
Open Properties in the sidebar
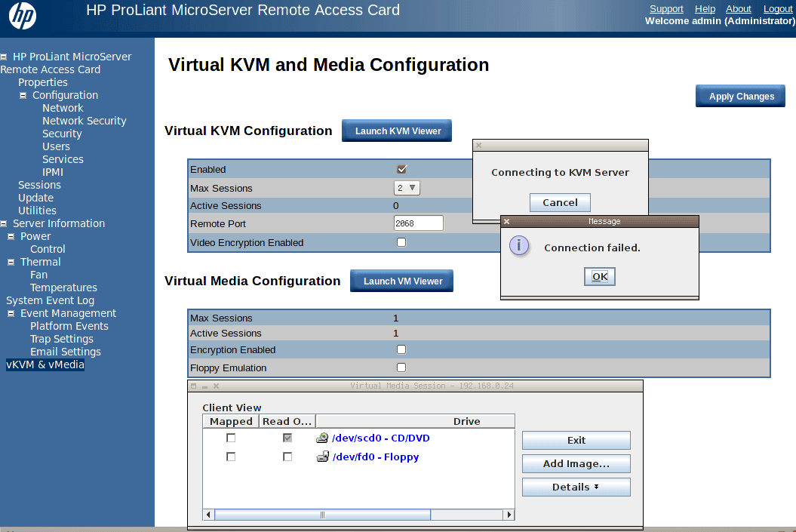pyautogui.click(x=43, y=82)
